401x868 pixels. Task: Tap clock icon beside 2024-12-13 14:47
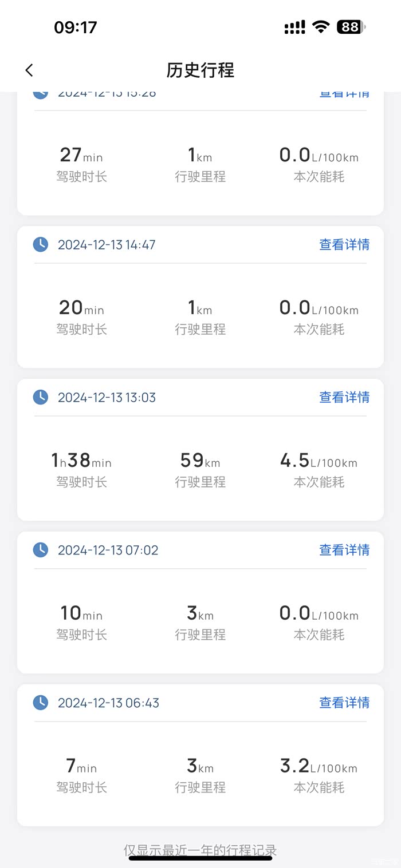[x=41, y=245]
